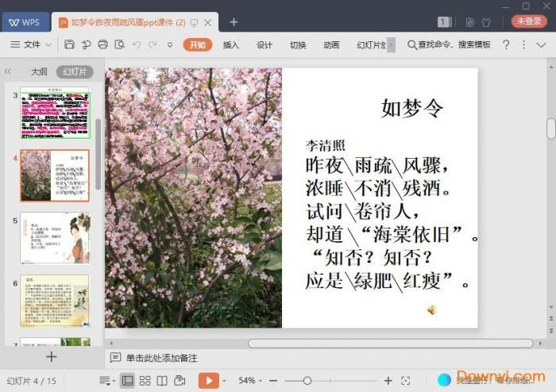Switch to Reading view in status bar
Screen dimensions: 556x392
[x=162, y=381]
